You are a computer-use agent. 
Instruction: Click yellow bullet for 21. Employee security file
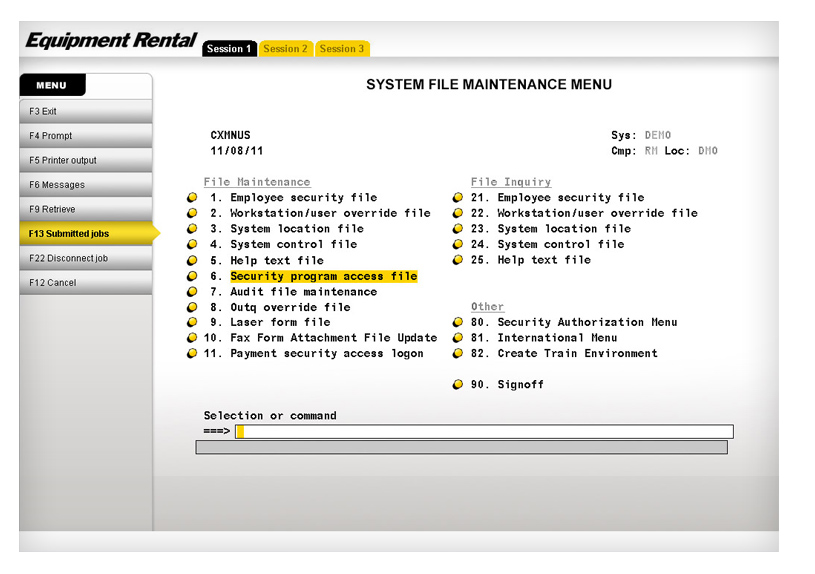click(458, 198)
